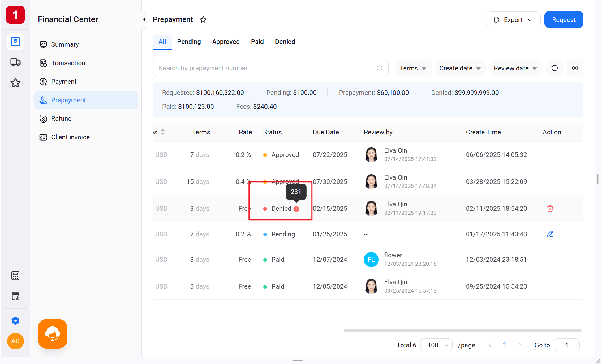Switch to the Denied tab
The width and height of the screenshot is (602, 364).
tap(285, 42)
